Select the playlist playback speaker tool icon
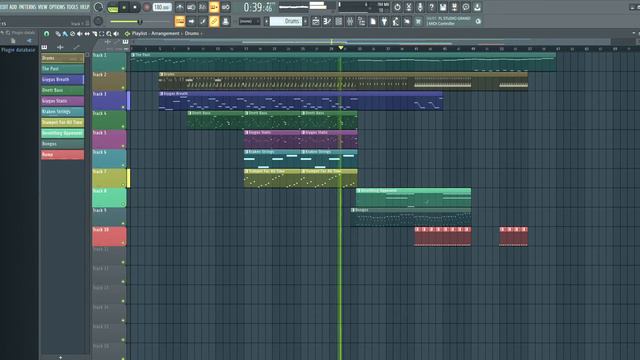 [116, 33]
